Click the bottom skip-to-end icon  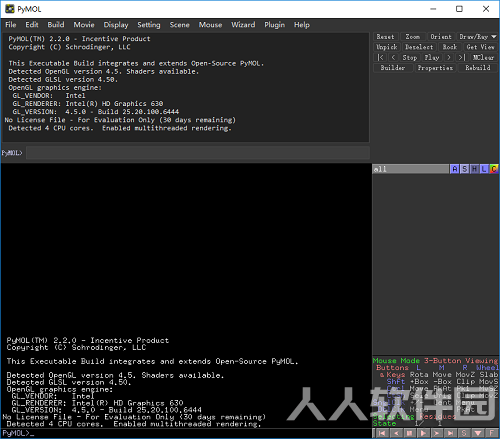tap(451, 433)
